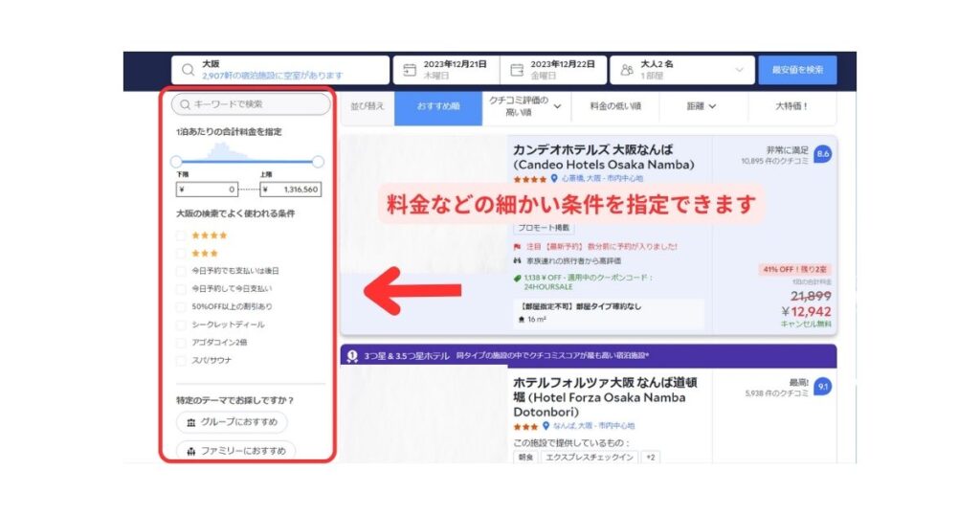Screen dimensions: 980x515
Task: Click the magnifier icon in destination search box
Action: point(188,70)
